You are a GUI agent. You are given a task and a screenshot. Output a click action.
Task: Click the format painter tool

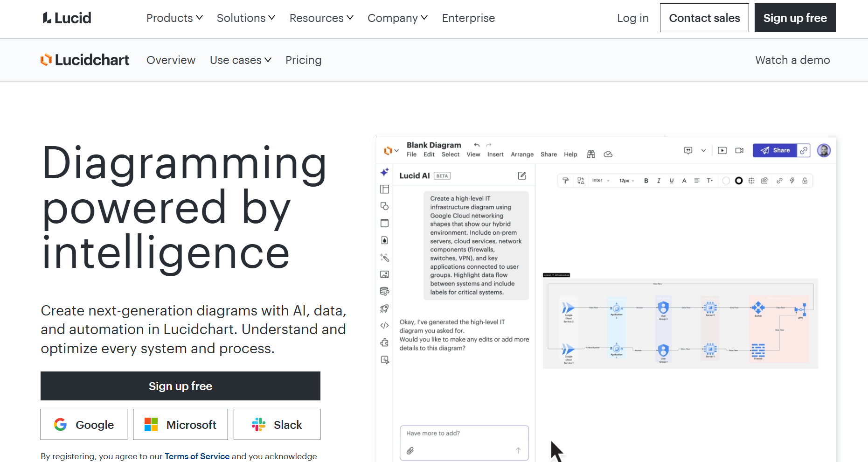(566, 181)
